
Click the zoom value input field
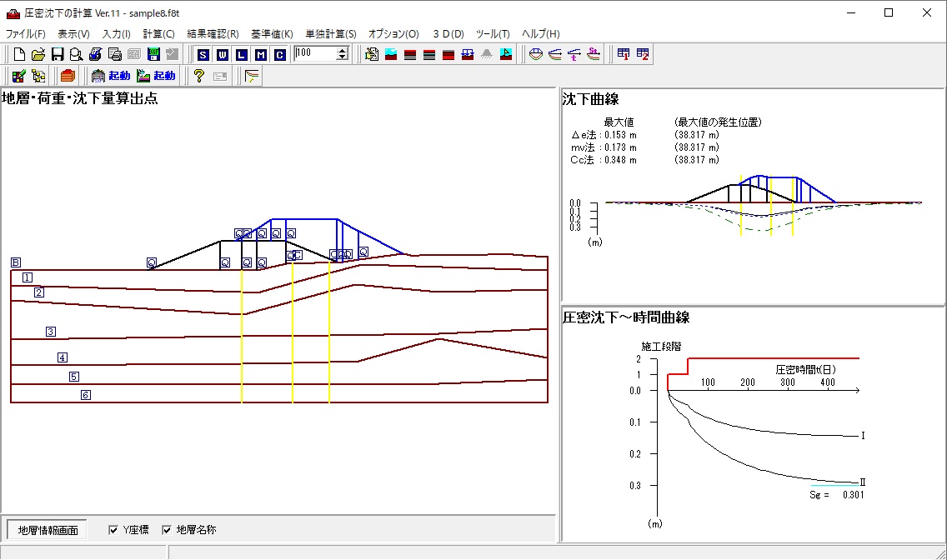(x=315, y=54)
